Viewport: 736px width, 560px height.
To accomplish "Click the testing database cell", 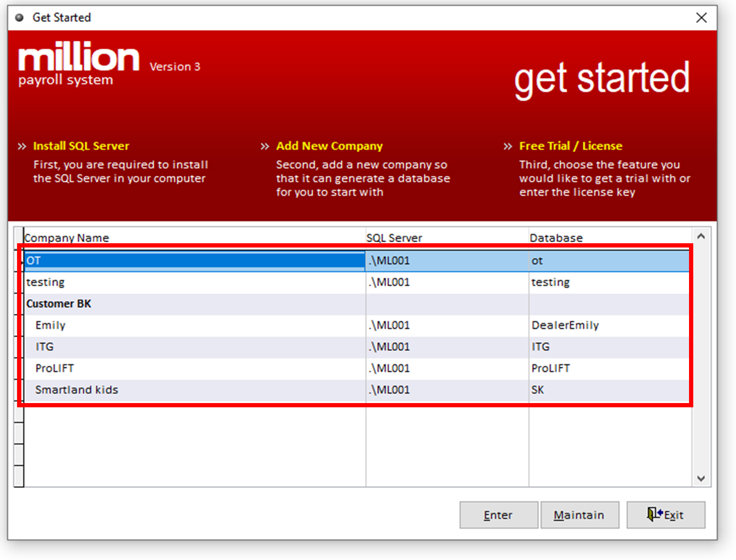I will point(609,283).
